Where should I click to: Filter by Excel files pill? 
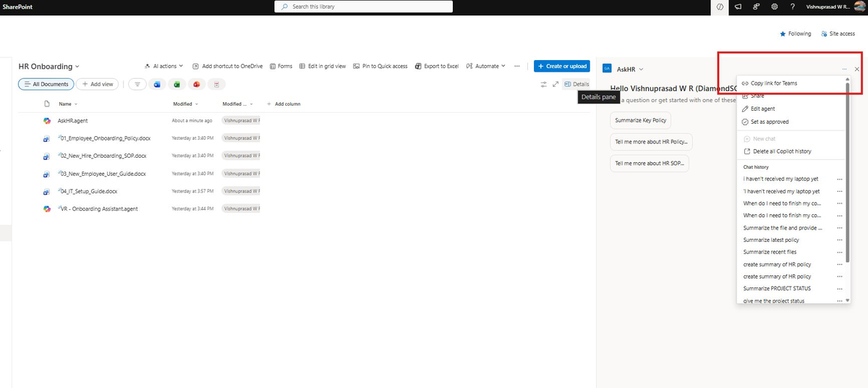tap(176, 84)
